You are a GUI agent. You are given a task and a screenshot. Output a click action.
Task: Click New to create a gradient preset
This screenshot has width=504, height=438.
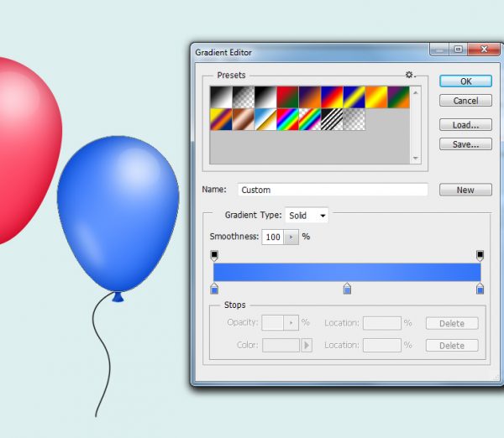[x=465, y=190]
